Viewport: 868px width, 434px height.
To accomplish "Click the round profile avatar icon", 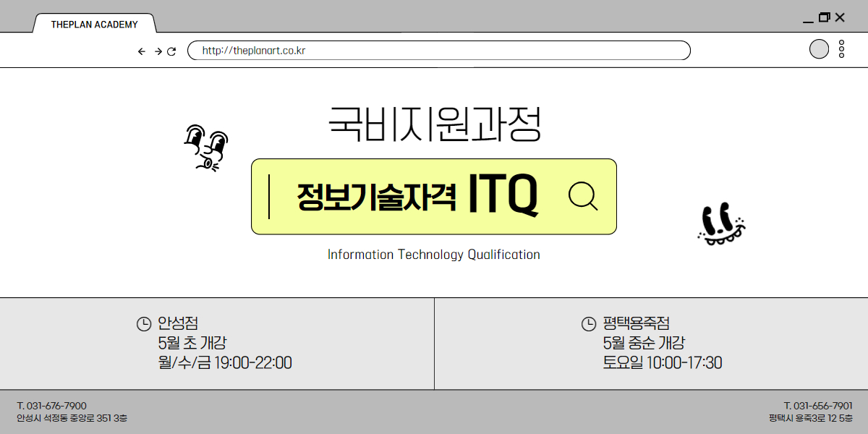I will coord(819,49).
